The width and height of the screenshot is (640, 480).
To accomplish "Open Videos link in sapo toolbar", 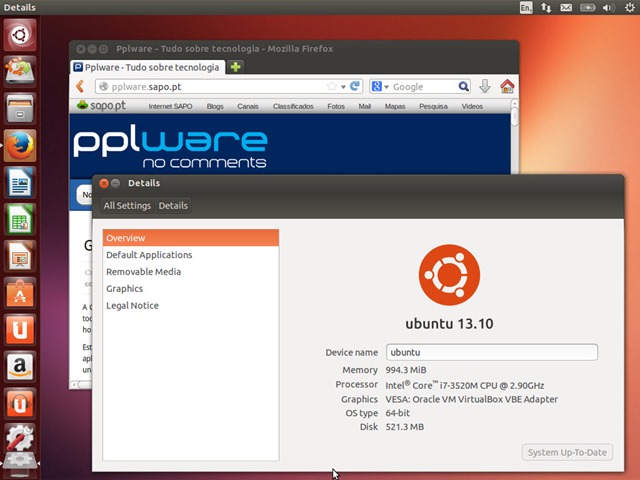I will 472,106.
